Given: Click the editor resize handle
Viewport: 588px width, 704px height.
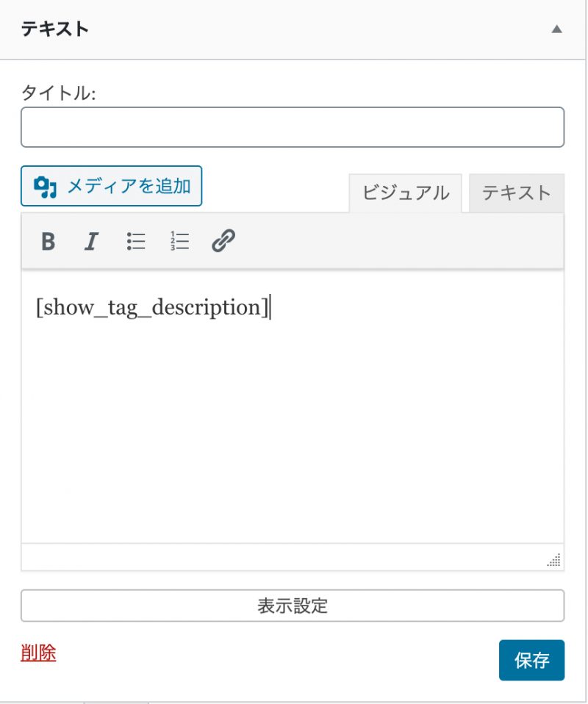Looking at the screenshot, I should pos(554,561).
